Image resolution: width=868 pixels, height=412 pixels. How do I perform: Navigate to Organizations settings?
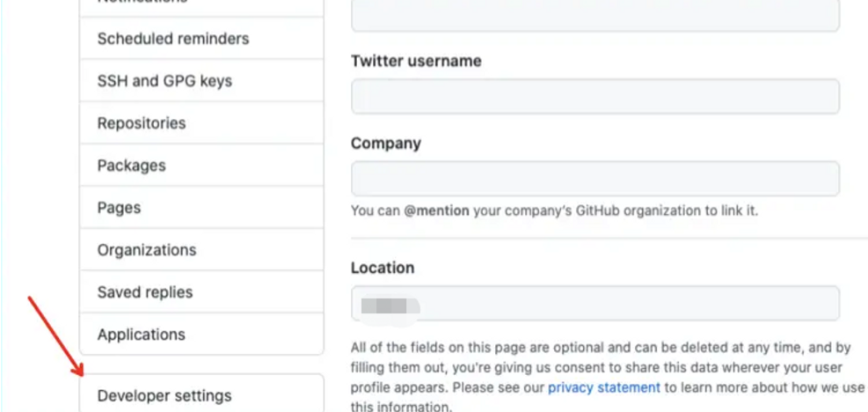147,250
